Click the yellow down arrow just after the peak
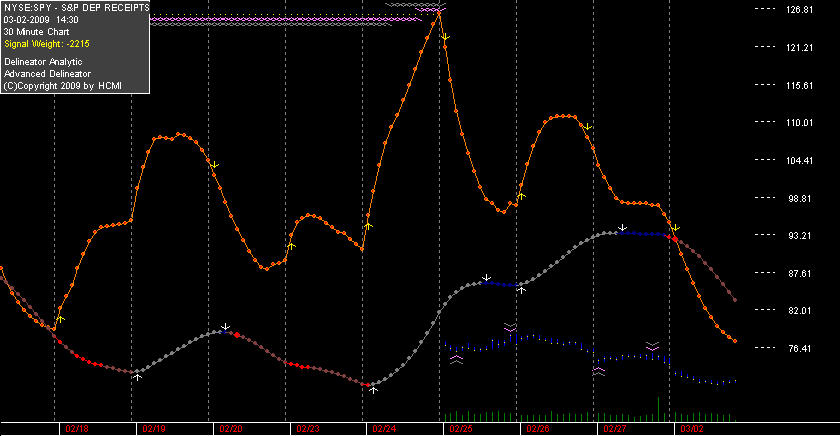Screen dimensions: 840x436 pos(445,37)
